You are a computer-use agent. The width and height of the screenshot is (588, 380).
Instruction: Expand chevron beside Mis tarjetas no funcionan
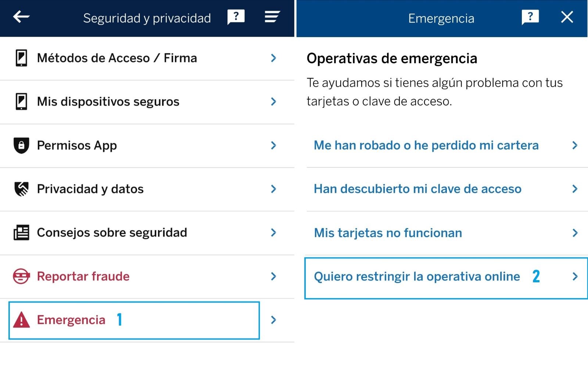[575, 233]
